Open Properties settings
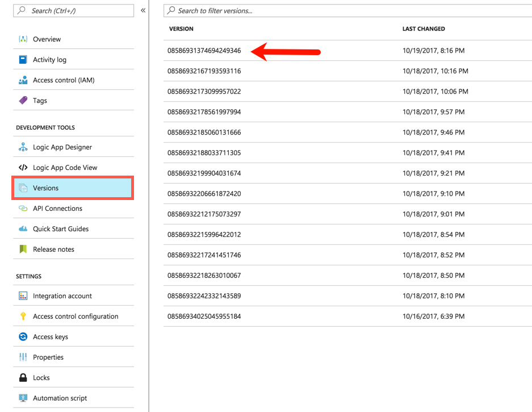This screenshot has height=412, width=532. (73, 357)
